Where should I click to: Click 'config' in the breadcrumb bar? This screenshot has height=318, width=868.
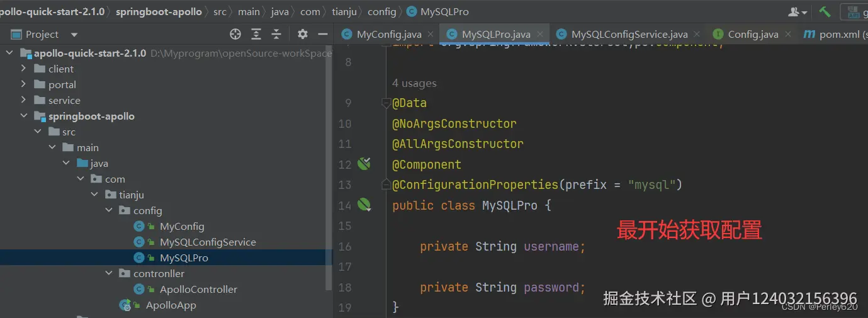coord(381,11)
